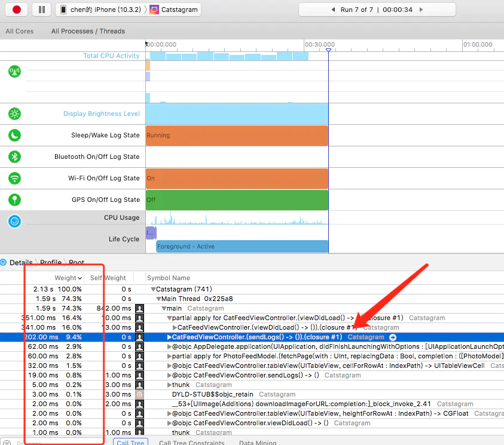Open the Call Tree Constraints tab
This screenshot has width=504, height=445.
(x=191, y=442)
